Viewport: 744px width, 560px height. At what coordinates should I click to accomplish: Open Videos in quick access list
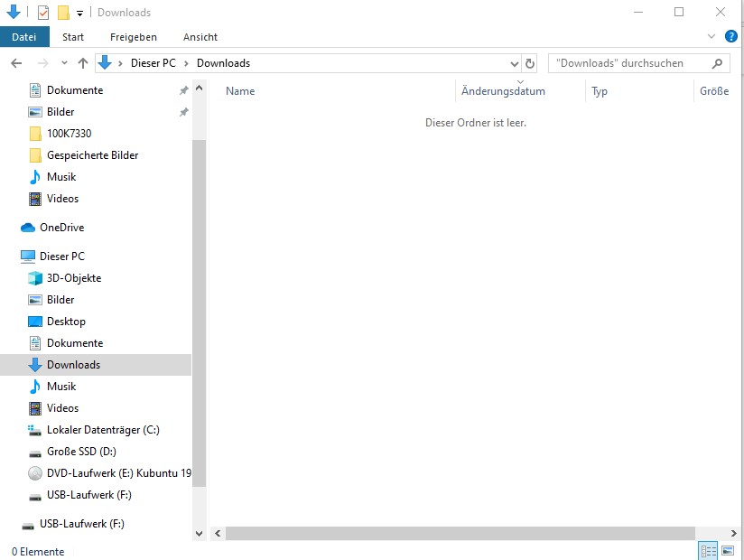[x=62, y=199]
